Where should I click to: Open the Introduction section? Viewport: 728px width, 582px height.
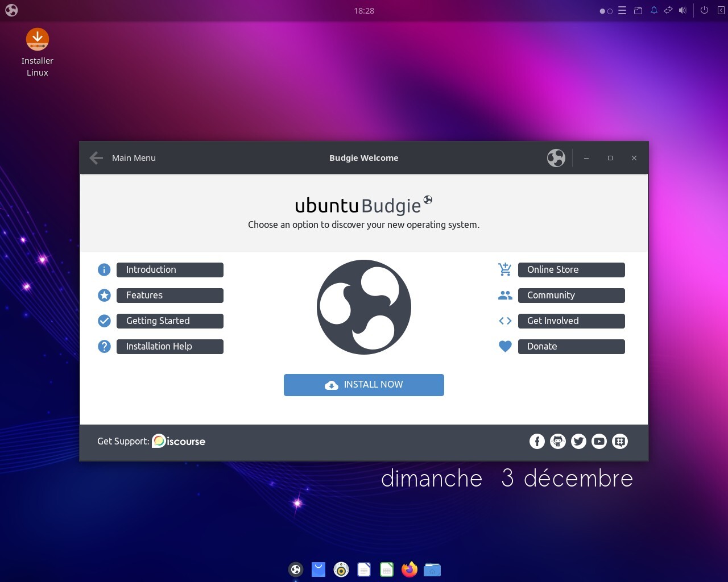click(x=170, y=270)
